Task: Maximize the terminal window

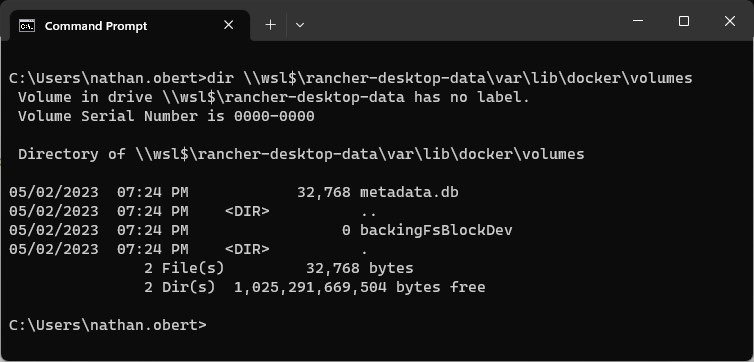Action: tap(683, 21)
